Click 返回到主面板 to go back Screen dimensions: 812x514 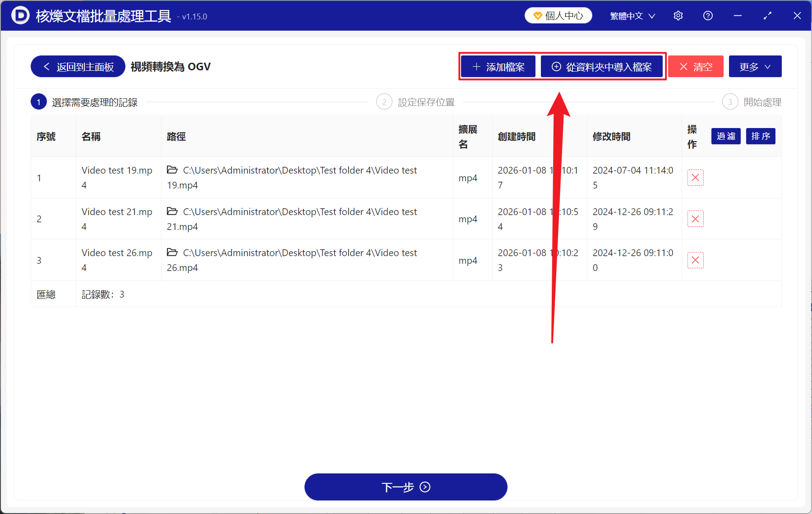tap(77, 66)
